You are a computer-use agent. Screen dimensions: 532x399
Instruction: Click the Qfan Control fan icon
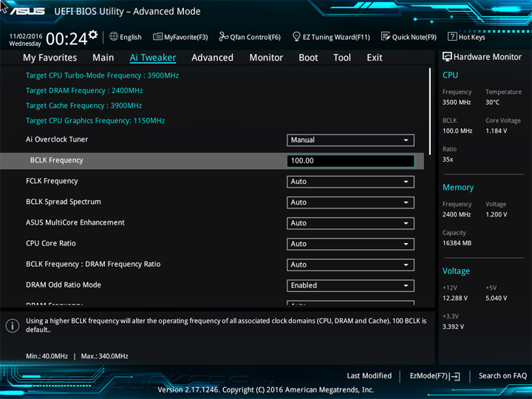[x=223, y=36]
